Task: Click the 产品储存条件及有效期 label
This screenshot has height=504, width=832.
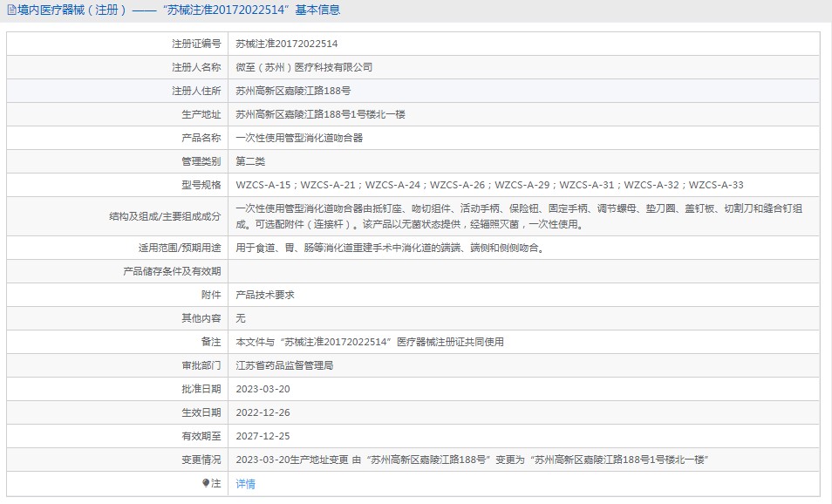Action: coord(172,272)
